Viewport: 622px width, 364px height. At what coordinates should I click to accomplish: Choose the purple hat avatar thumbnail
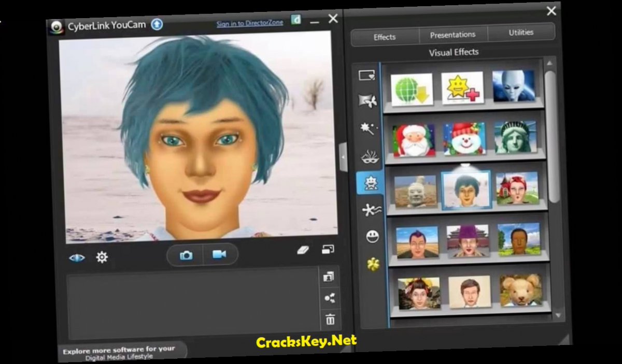(468, 240)
